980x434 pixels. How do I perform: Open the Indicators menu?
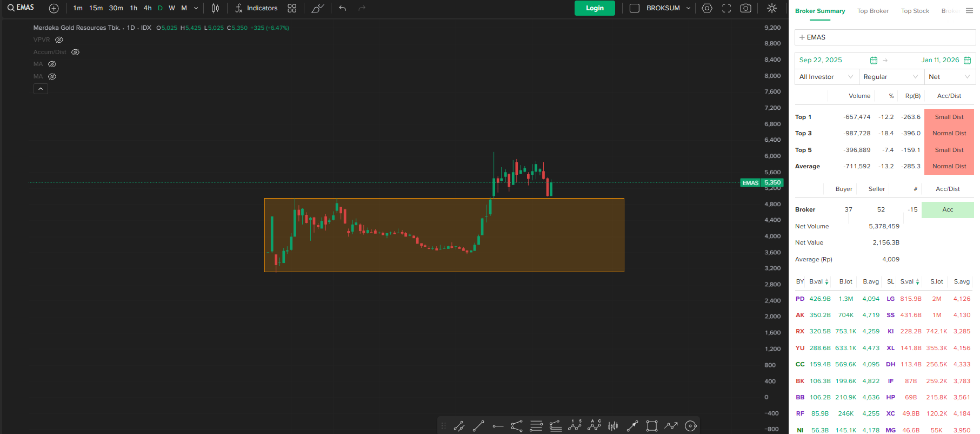click(257, 8)
